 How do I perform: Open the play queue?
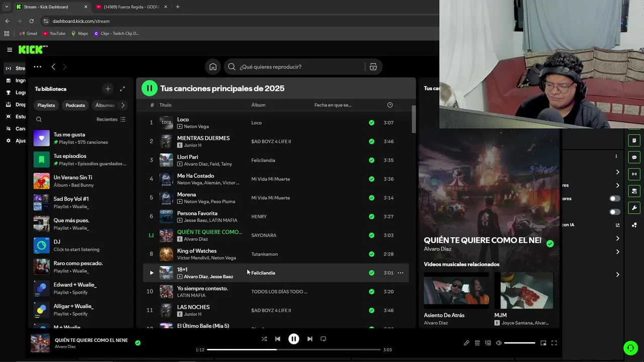(x=477, y=343)
